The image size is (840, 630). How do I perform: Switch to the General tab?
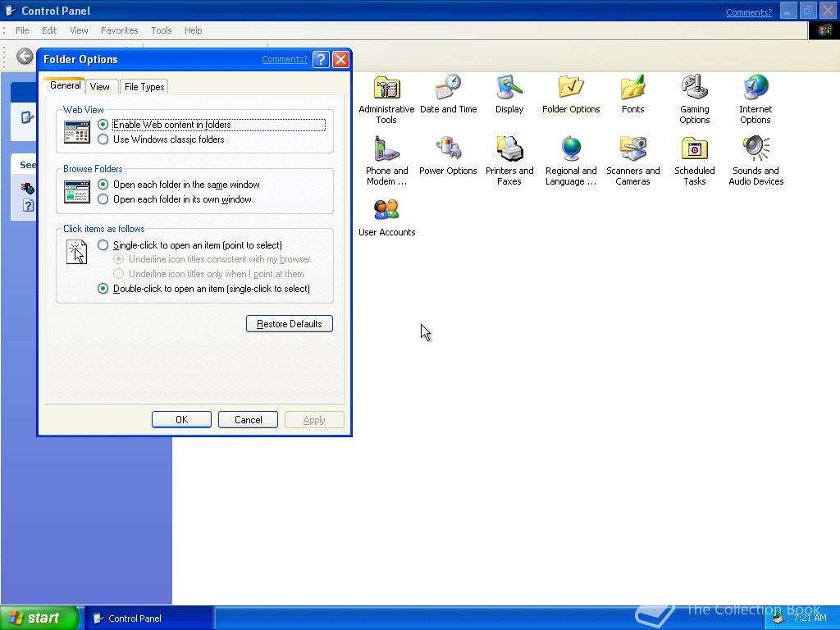[x=66, y=85]
